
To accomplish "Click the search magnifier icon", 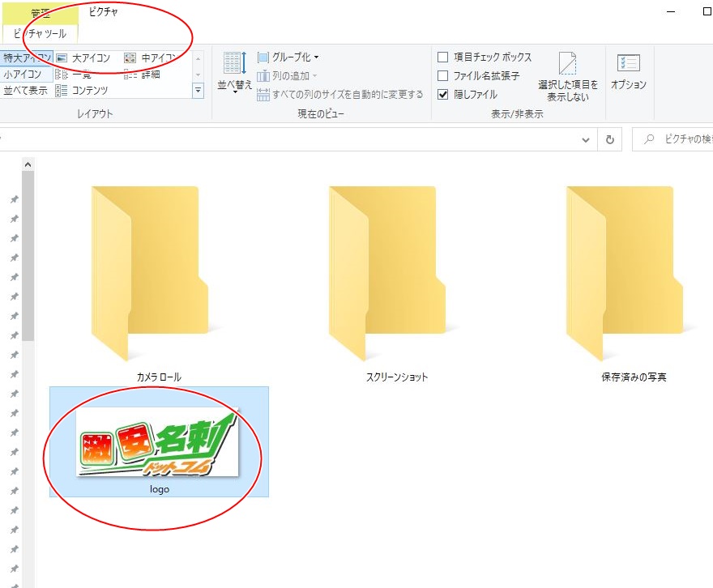I will coord(649,139).
